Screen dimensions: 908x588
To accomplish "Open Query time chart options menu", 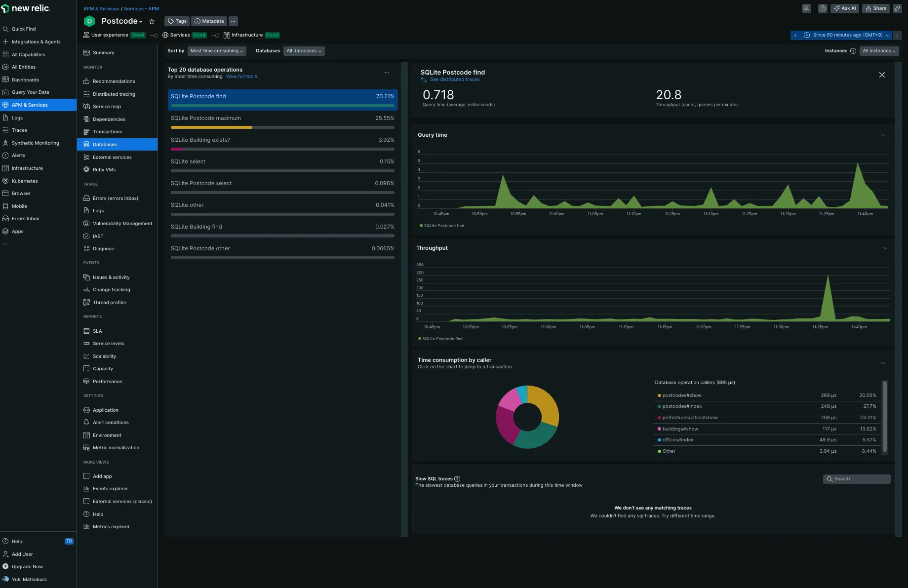I will 883,135.
